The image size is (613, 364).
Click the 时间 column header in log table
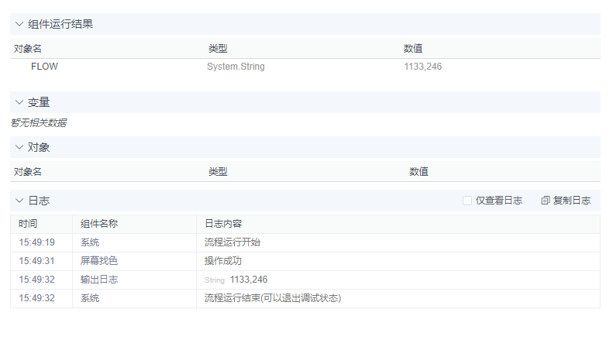[28, 224]
